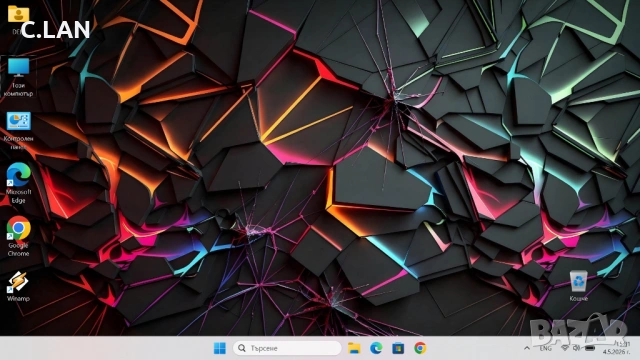Open the user folder desktop icon
Image resolution: width=640 pixels, height=360 pixels.
pos(18,14)
